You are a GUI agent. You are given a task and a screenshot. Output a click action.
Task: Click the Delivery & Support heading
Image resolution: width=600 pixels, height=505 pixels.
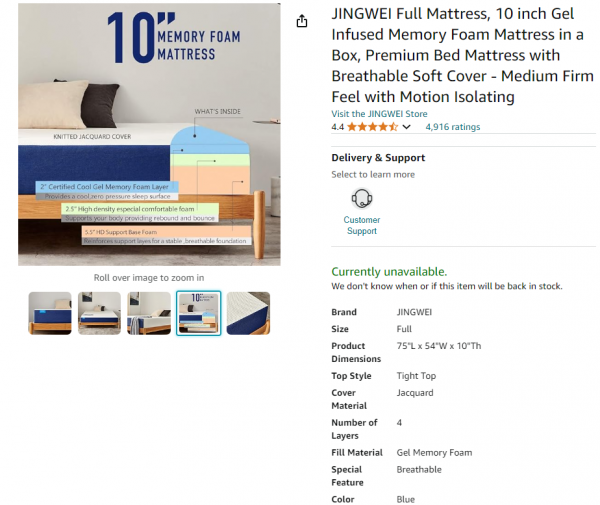pyautogui.click(x=378, y=158)
